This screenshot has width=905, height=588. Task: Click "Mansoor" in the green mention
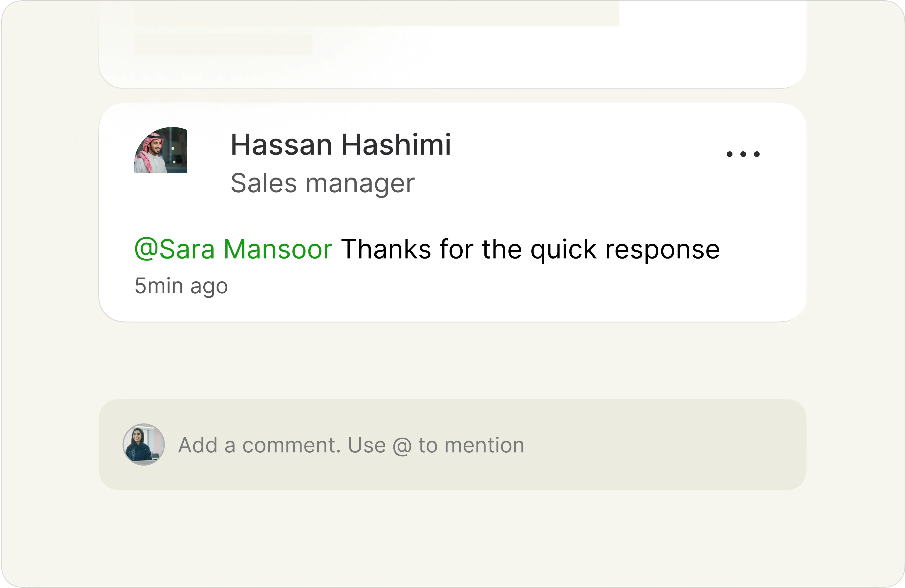(x=278, y=249)
